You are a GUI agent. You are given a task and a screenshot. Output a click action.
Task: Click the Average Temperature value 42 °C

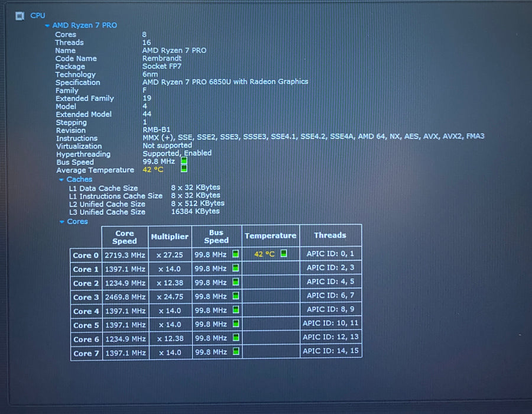point(153,169)
